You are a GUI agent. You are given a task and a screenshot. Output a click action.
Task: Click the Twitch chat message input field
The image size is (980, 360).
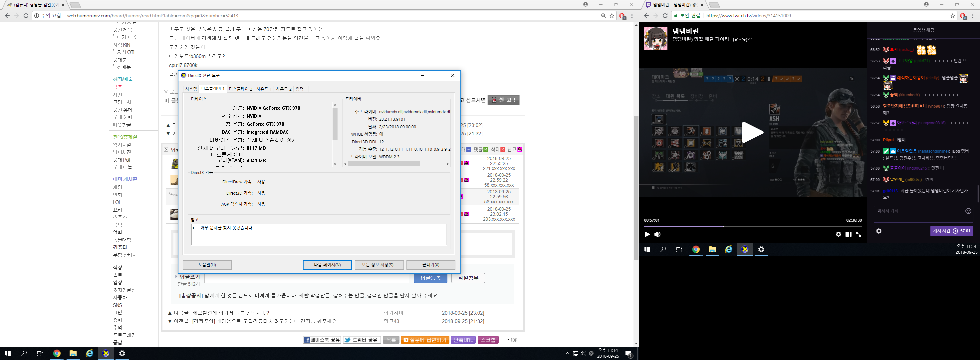click(x=923, y=214)
